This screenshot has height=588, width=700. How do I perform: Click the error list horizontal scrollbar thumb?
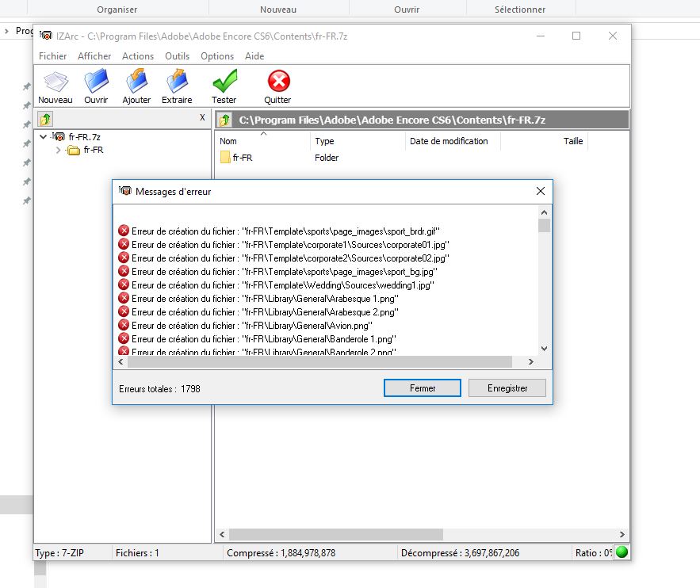point(319,361)
